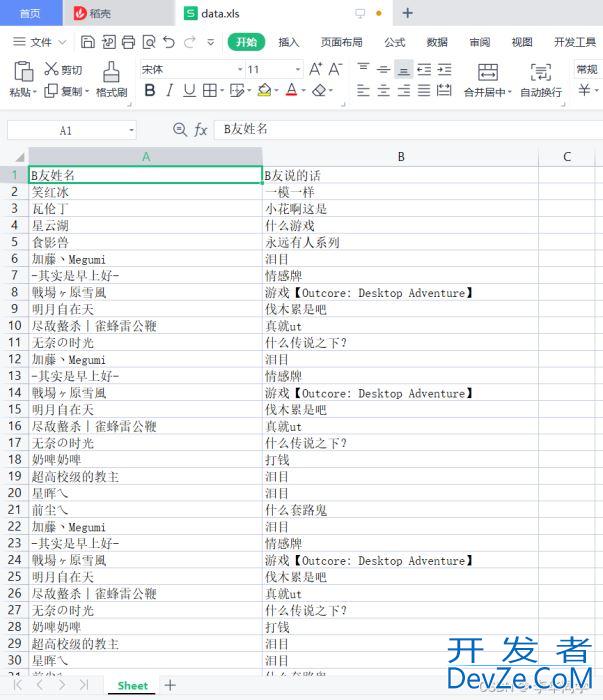Add a new sheet with plus
Screen dimensions: 603x700
tap(170, 685)
